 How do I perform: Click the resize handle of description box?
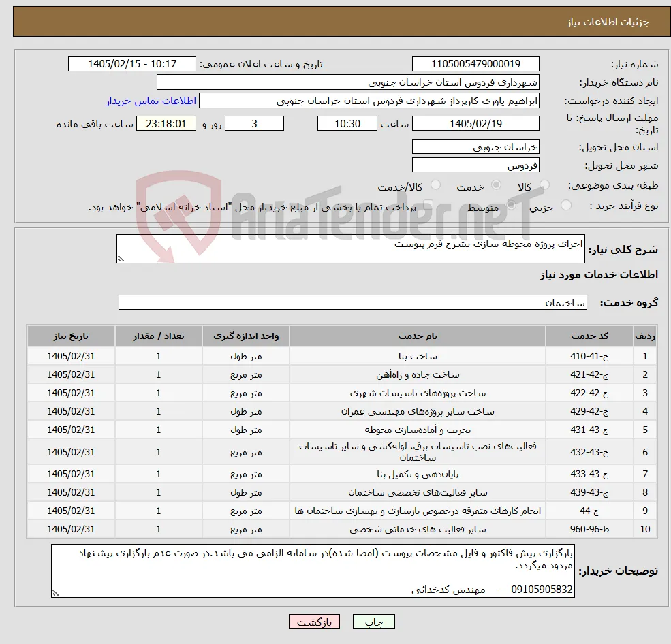(121, 259)
